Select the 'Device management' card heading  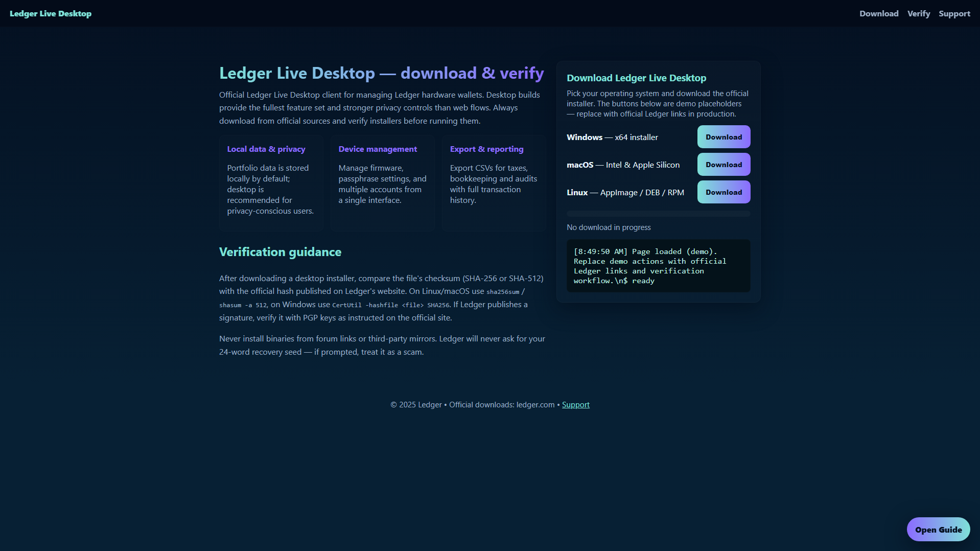pos(378,149)
